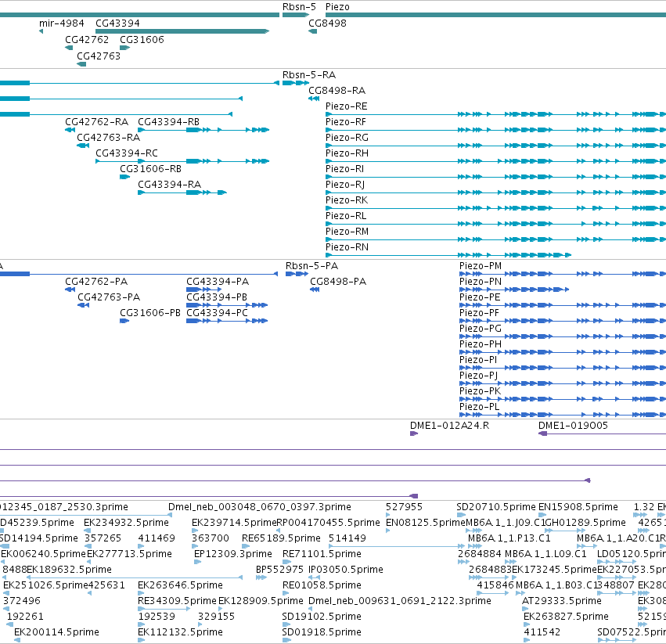Select the SD01918.5prime EST label

click(x=322, y=632)
